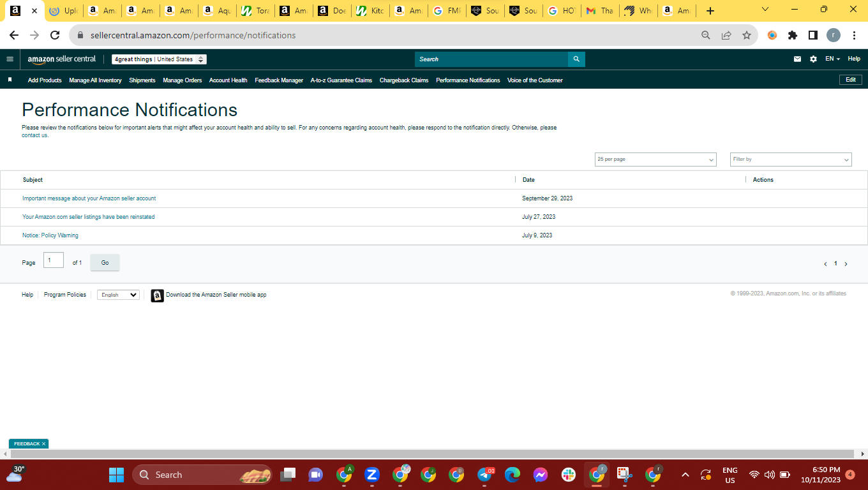Click the search magnifier button
Screen dimensions: 868x490
(x=576, y=59)
